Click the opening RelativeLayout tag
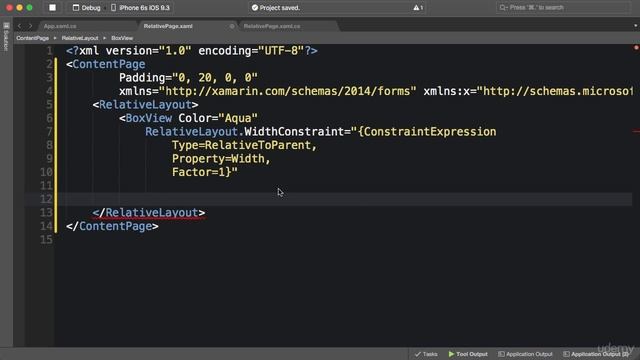The height and width of the screenshot is (360, 640). click(145, 104)
